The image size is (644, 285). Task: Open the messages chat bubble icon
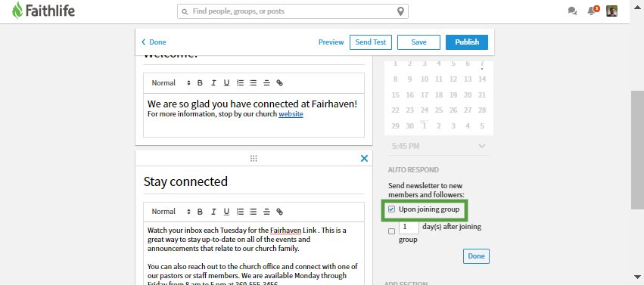pos(572,11)
